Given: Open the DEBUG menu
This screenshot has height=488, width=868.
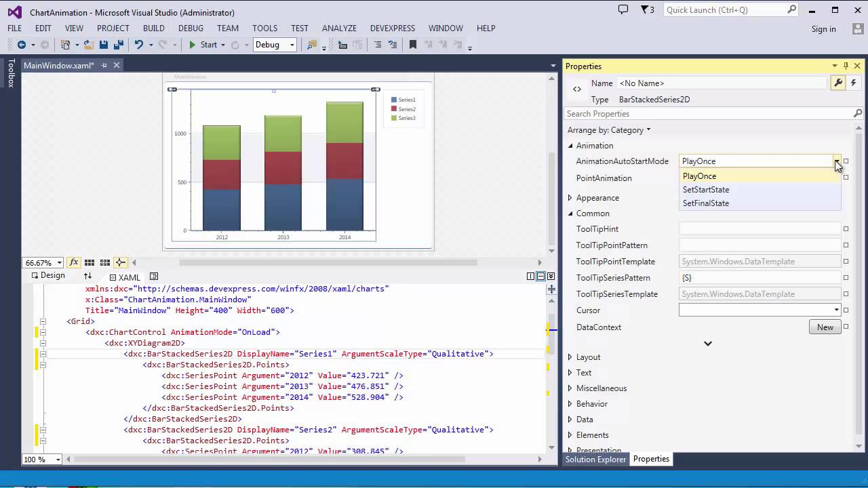Looking at the screenshot, I should pyautogui.click(x=191, y=28).
